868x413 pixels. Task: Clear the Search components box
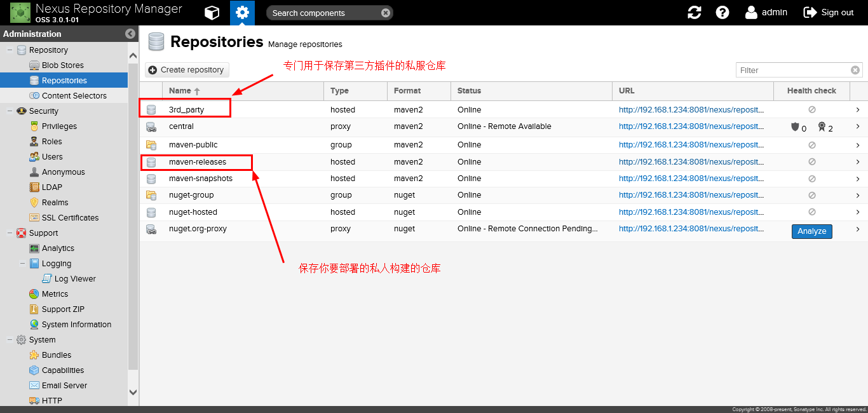[x=386, y=13]
